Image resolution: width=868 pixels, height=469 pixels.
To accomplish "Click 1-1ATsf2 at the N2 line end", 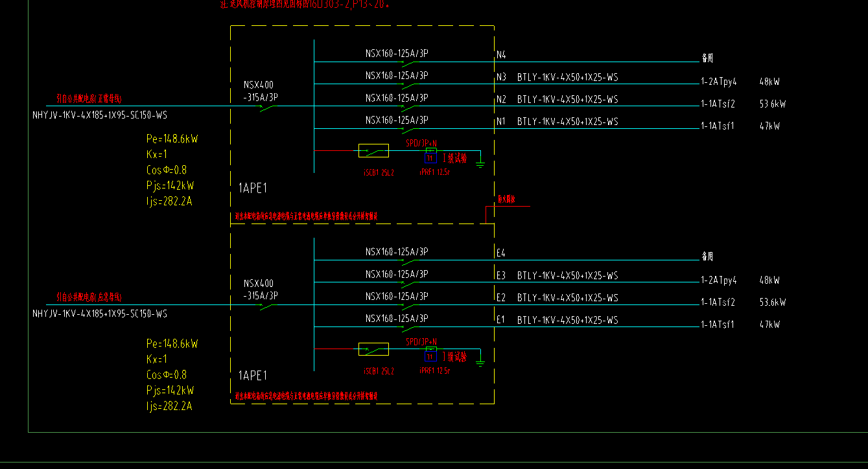I will point(718,104).
